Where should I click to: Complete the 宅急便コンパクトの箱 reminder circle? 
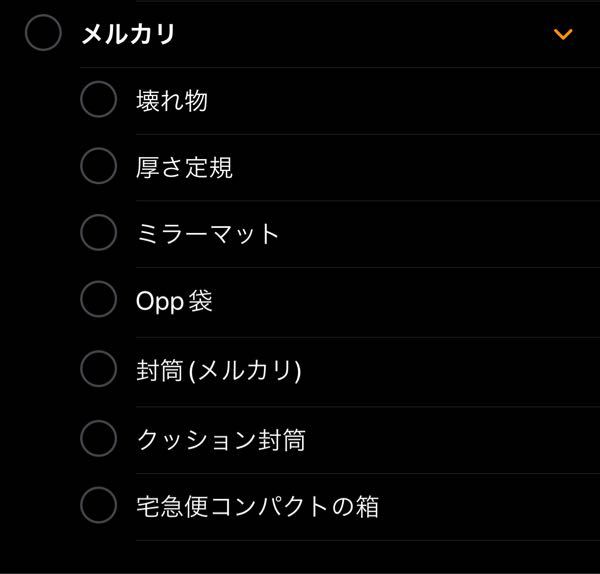point(99,505)
